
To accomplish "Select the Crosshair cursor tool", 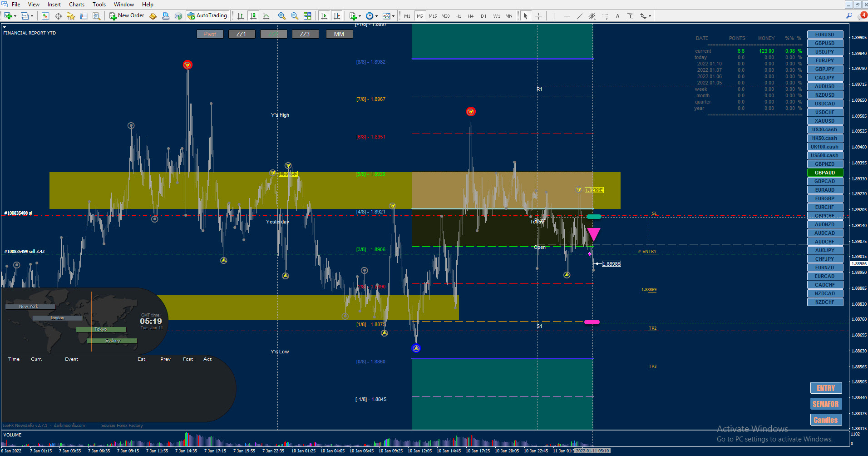I will pos(538,16).
